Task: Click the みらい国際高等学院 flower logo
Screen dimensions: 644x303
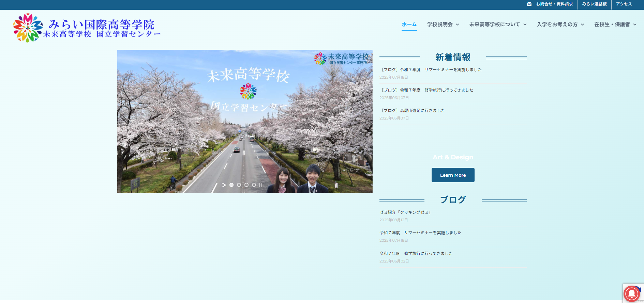Action: (x=28, y=28)
